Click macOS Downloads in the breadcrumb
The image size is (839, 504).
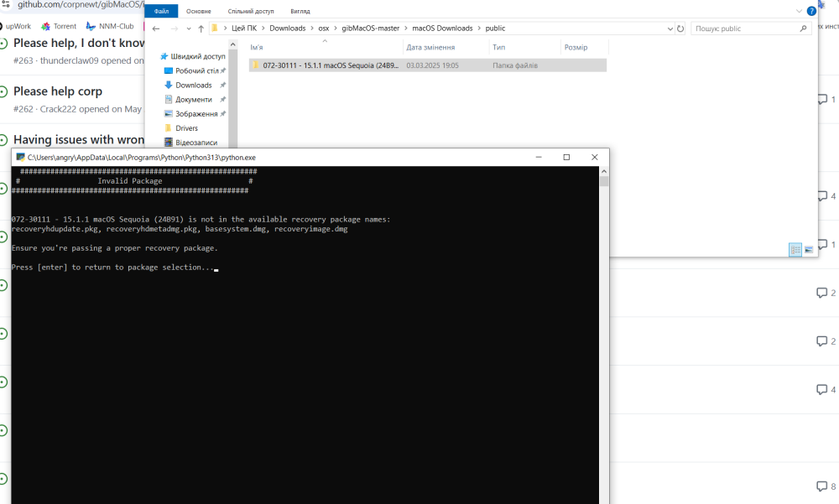coord(442,29)
